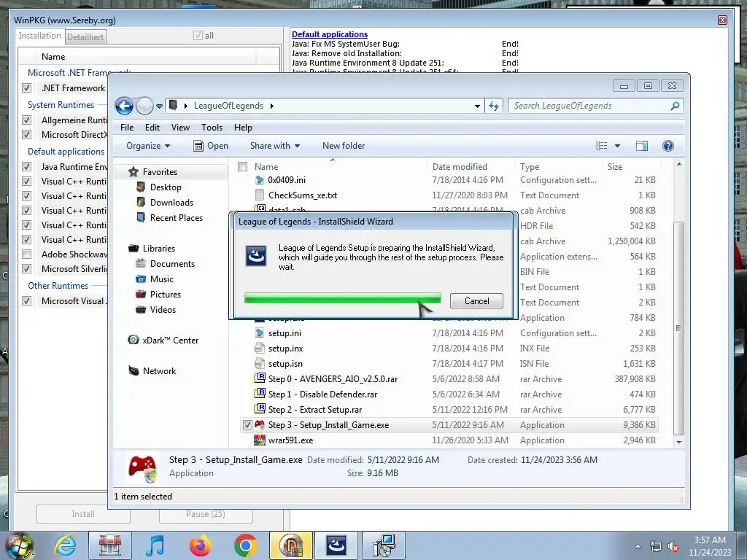This screenshot has height=560, width=747.
Task: Sort by Date modified column
Action: pyautogui.click(x=460, y=167)
